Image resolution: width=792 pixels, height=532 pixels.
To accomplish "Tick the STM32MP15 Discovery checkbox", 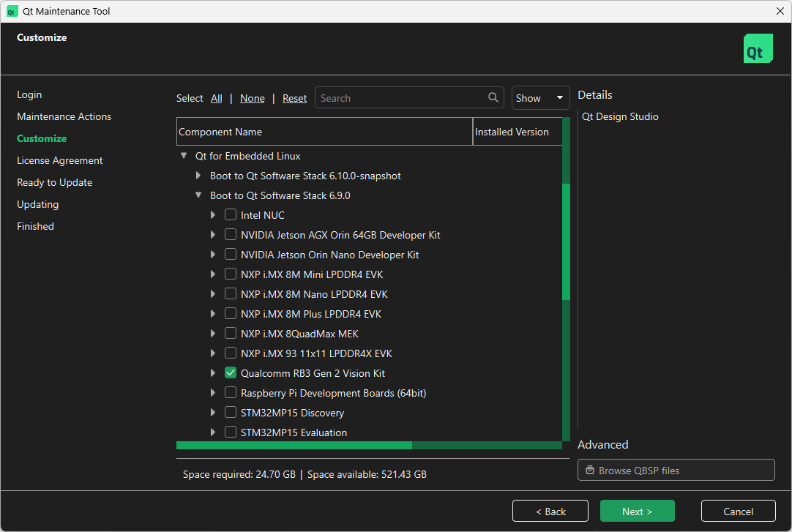I will tap(231, 413).
